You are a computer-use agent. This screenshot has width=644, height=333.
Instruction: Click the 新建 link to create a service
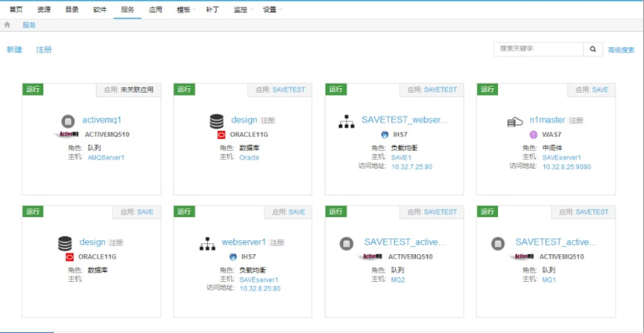(x=14, y=50)
